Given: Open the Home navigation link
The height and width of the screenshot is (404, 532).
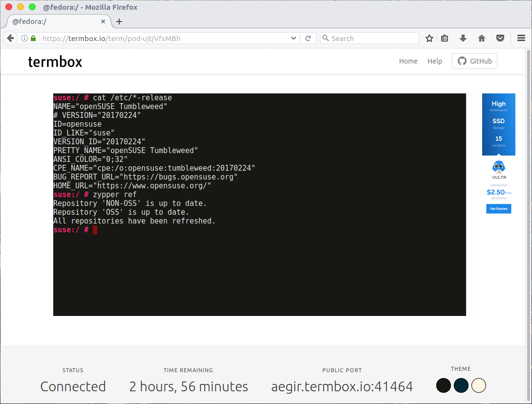Looking at the screenshot, I should pos(408,61).
